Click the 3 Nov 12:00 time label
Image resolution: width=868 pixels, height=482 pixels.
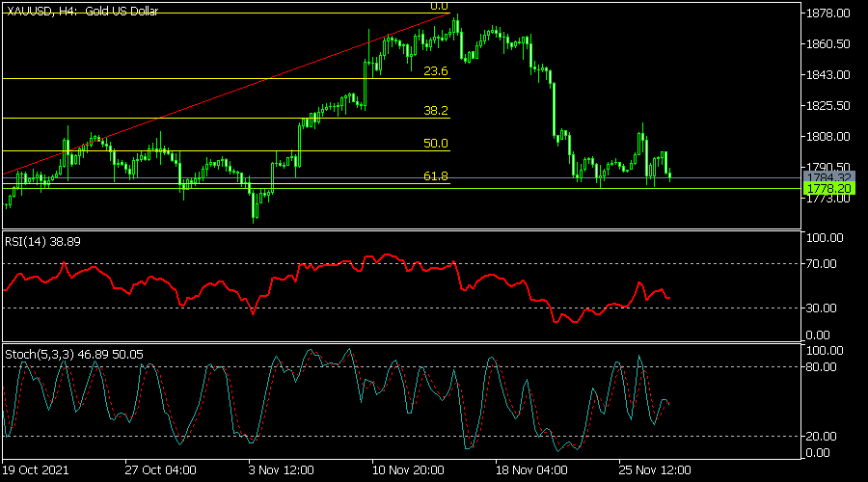[x=282, y=470]
